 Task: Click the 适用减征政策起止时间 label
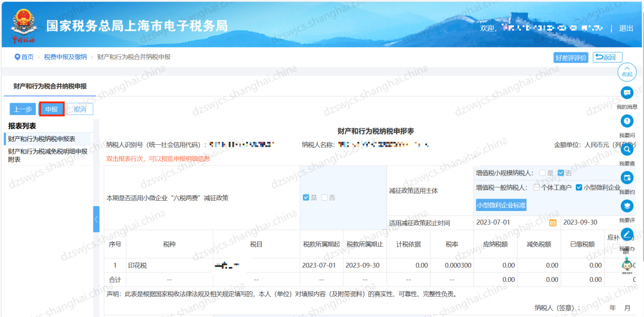[419, 223]
